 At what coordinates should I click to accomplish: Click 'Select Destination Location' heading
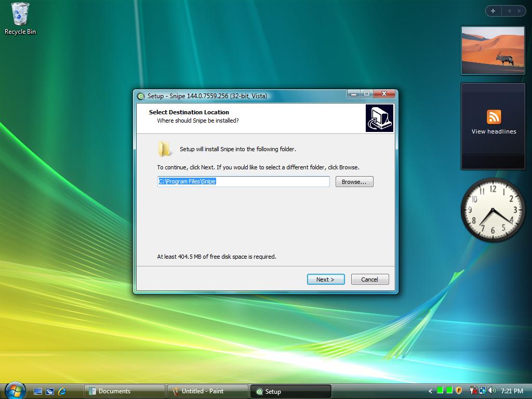point(189,112)
